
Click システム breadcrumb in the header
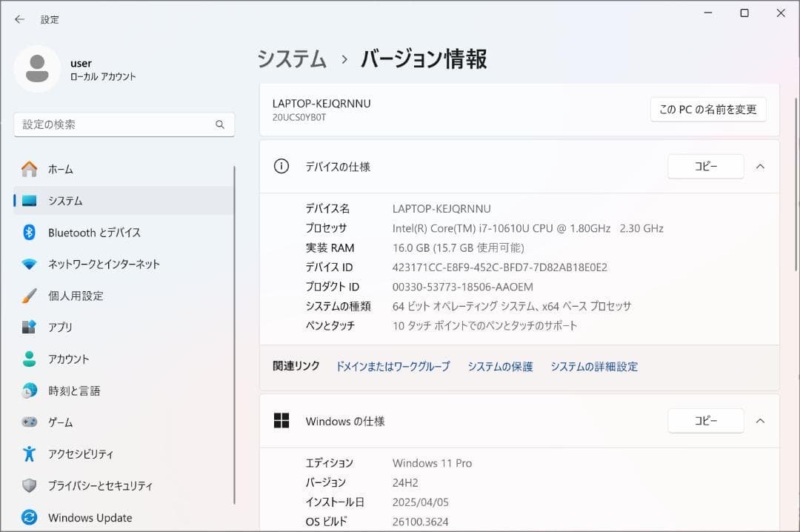(292, 59)
